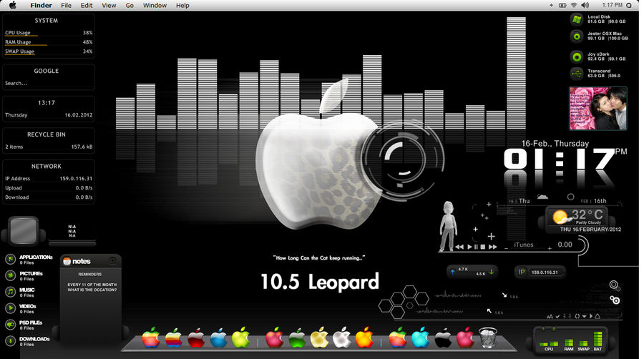Click the avatar figure widget
This screenshot has height=359, width=644.
(x=448, y=226)
